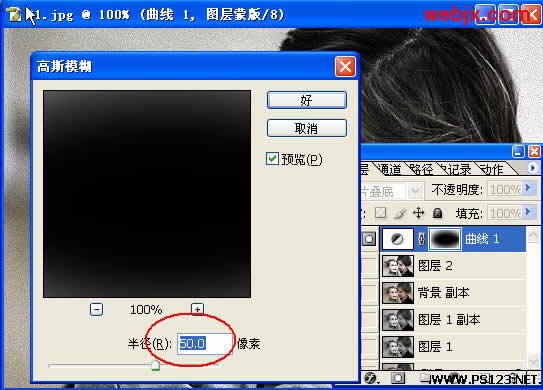Screen dimensions: 543x390
Task: Click the radius slider handle
Action: click(155, 365)
